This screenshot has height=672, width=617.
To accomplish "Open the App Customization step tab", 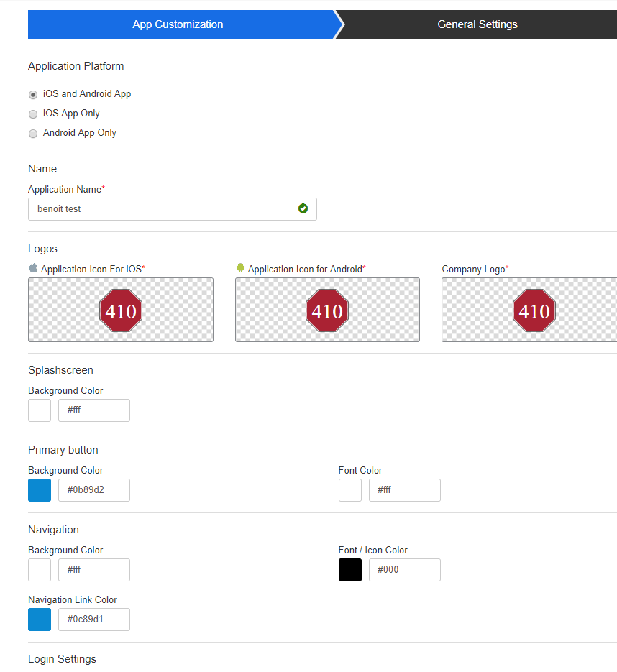I will [178, 24].
